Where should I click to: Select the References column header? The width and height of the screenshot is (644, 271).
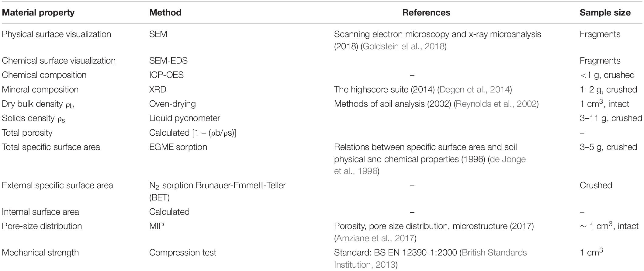click(426, 12)
